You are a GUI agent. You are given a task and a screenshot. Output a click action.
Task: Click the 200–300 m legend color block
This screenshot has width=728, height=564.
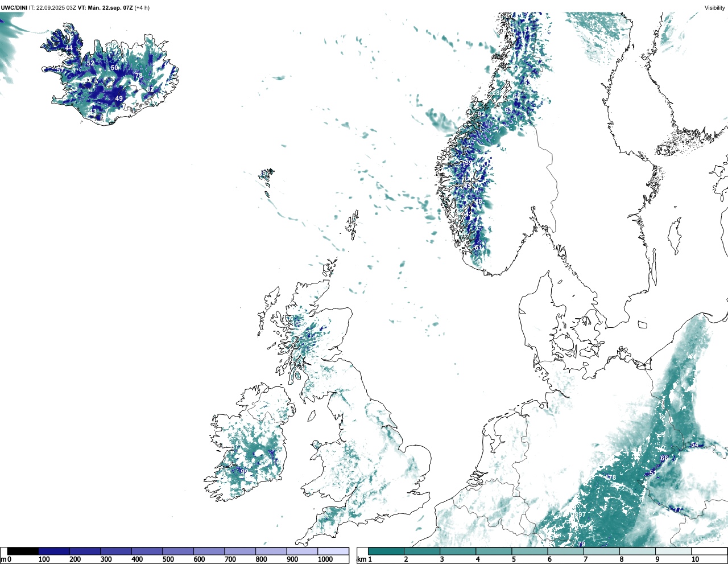pos(85,551)
